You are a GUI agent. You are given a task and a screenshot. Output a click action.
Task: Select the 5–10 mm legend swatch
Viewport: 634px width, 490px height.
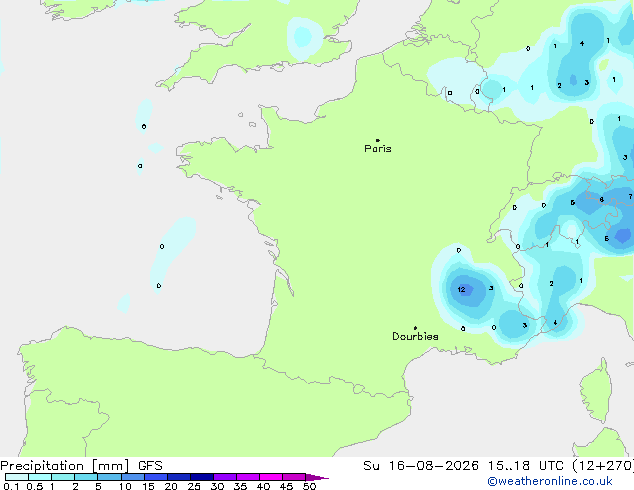[109, 477]
